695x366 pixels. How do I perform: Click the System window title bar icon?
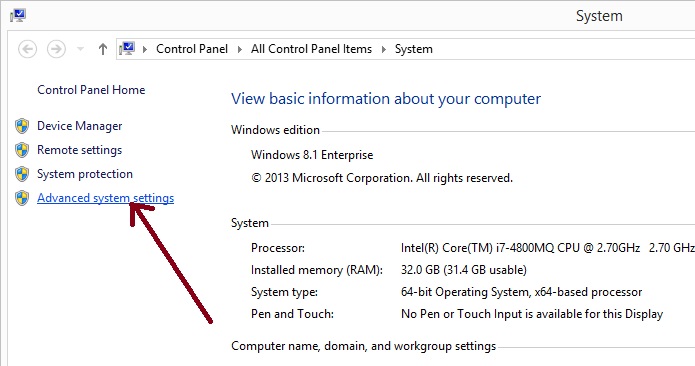pyautogui.click(x=18, y=16)
